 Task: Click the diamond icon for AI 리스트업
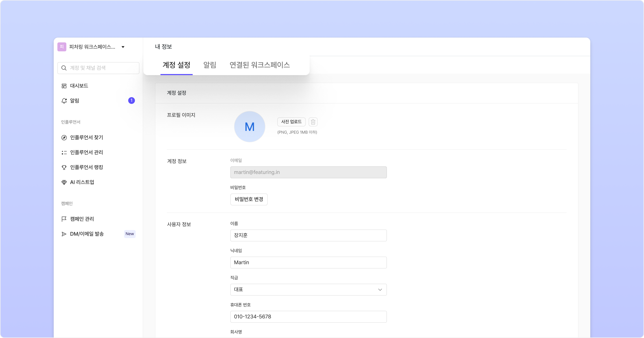(64, 182)
